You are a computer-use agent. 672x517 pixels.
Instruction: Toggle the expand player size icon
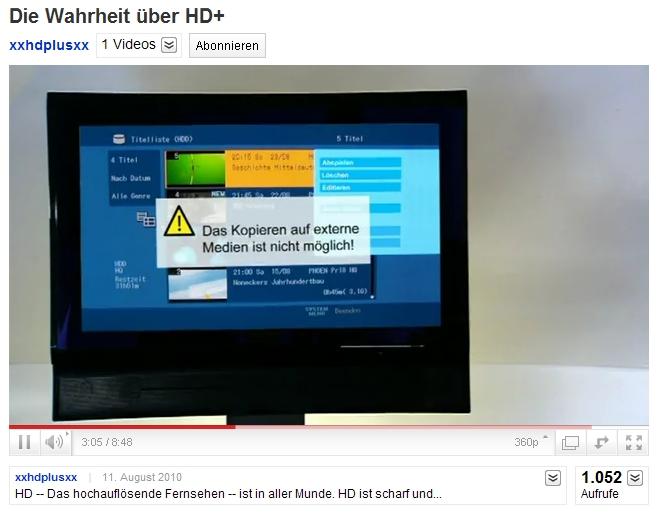click(602, 442)
